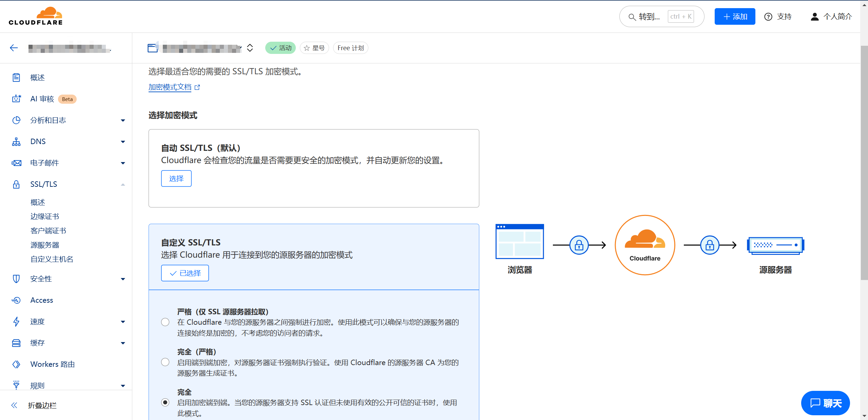Click the 已选择 button under 自定义 SSL/TLS
The image size is (868, 420).
[185, 273]
